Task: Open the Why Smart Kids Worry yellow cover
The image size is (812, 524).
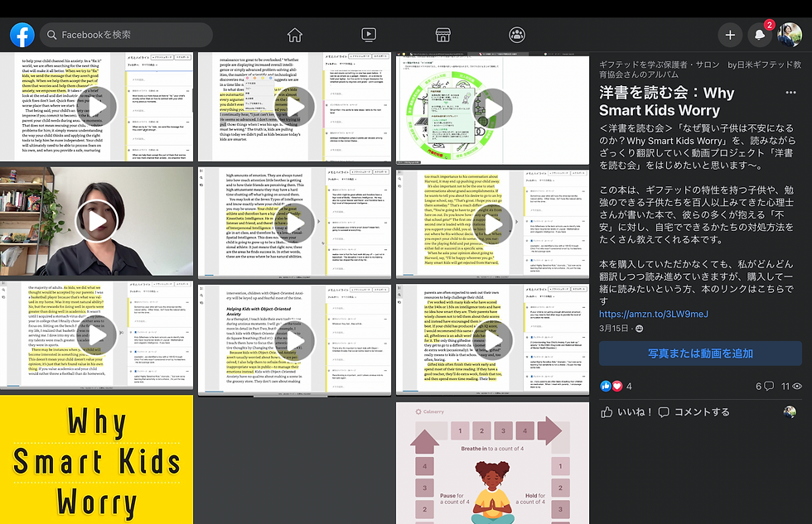Action: [x=96, y=459]
